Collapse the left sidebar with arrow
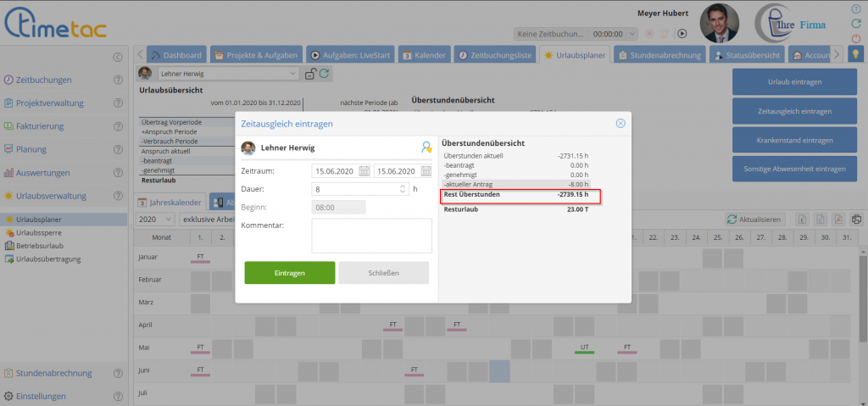This screenshot has width=868, height=406. pyautogui.click(x=118, y=57)
